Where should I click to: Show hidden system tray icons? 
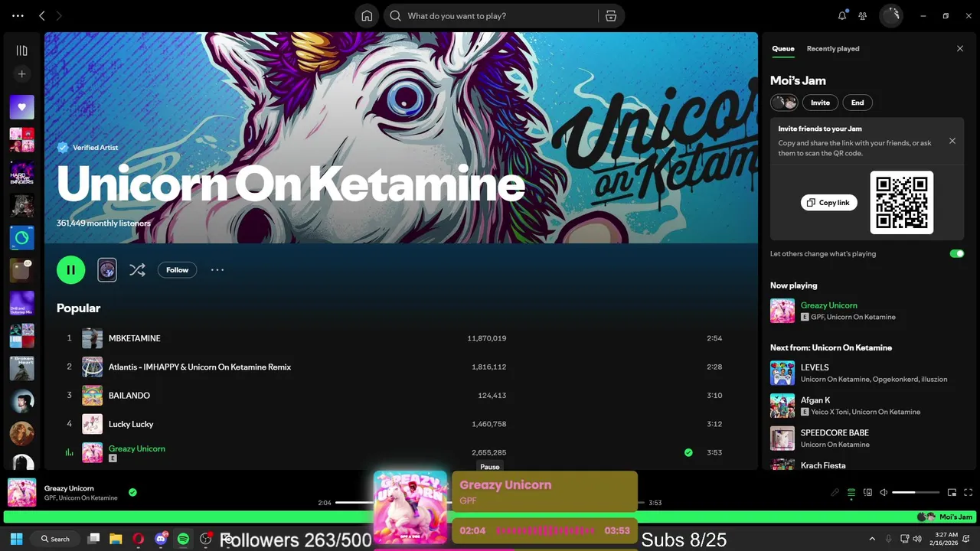click(872, 539)
